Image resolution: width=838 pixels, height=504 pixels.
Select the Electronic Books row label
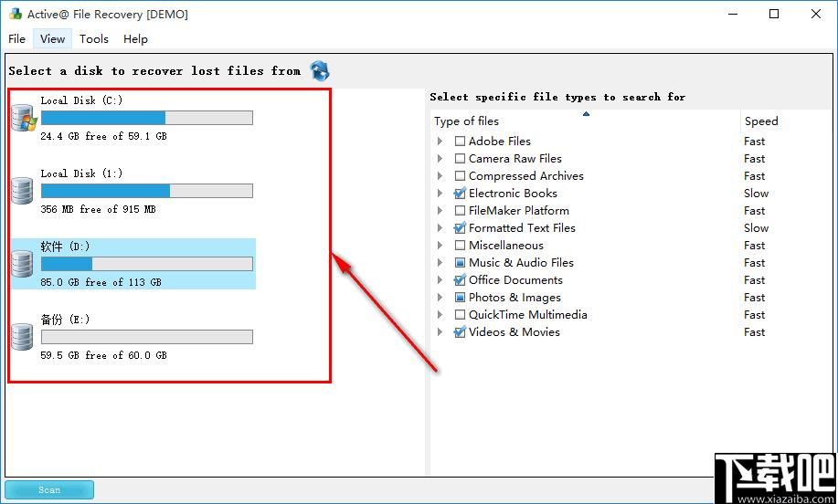(x=513, y=194)
